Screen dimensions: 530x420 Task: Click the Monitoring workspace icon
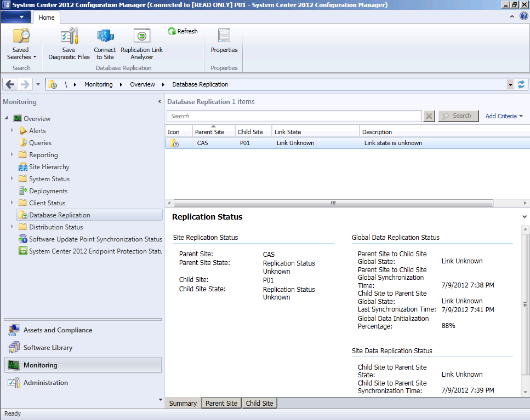(x=14, y=365)
